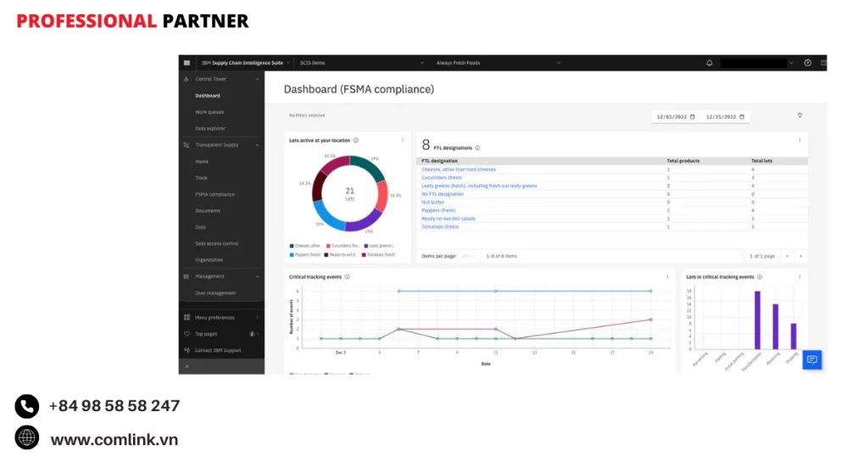The width and height of the screenshot is (868, 456).
Task: Click the Management sidebar icon
Action: coord(186,276)
